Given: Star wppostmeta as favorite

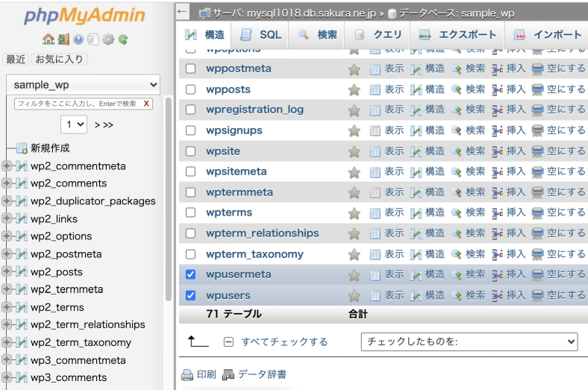Looking at the screenshot, I should 354,69.
